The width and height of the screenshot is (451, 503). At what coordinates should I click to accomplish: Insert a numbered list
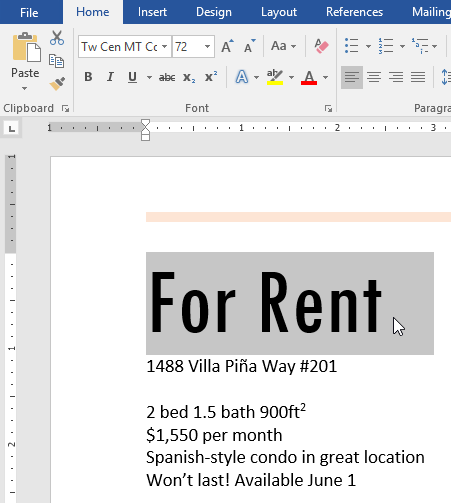point(386,46)
